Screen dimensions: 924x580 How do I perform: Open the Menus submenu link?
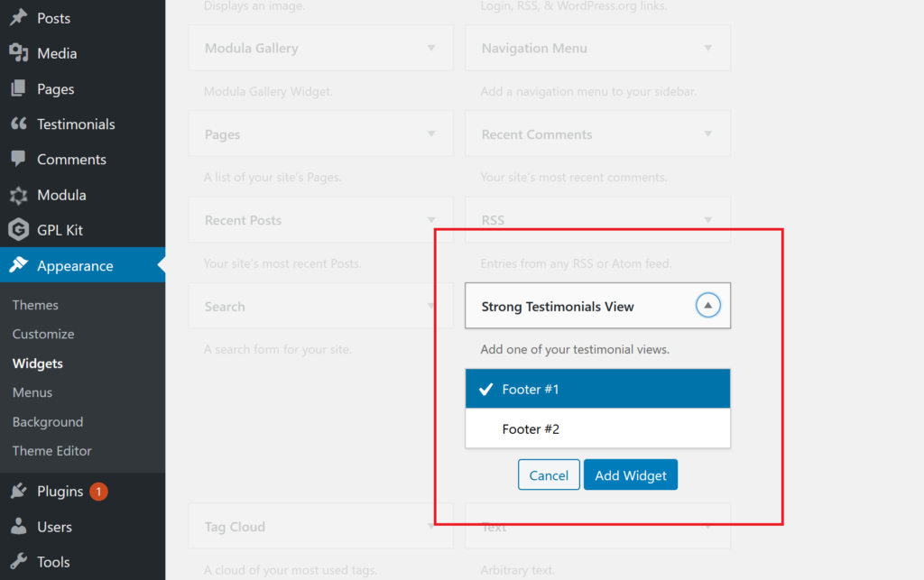(x=32, y=392)
